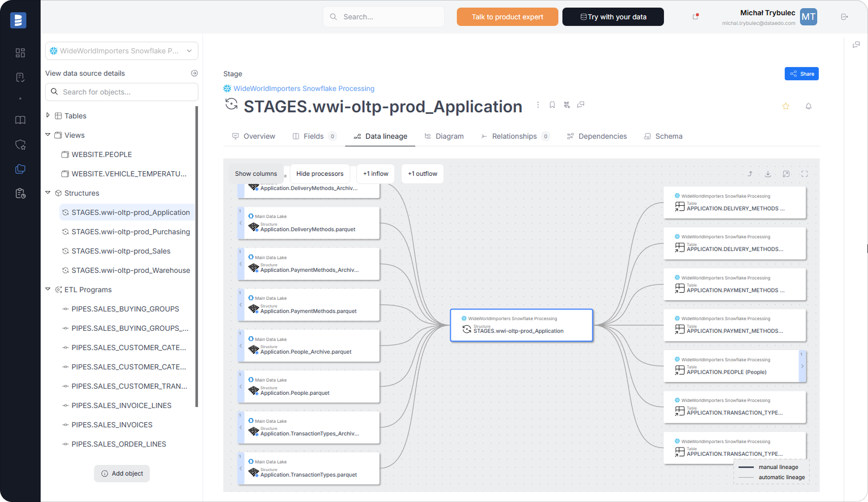Image resolution: width=868 pixels, height=502 pixels.
Task: Open the three-dot menu beside the title
Action: 538,105
